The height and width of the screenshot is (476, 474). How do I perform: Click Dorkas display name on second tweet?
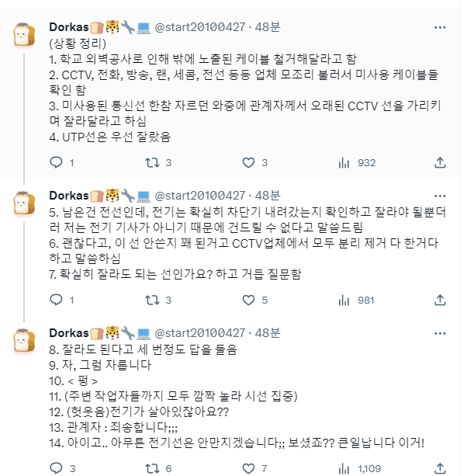68,195
